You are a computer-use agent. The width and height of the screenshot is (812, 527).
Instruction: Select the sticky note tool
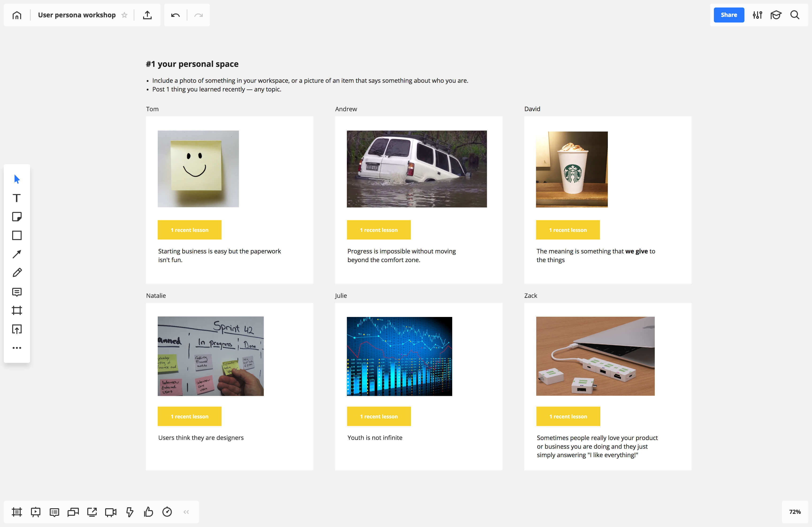pyautogui.click(x=17, y=216)
